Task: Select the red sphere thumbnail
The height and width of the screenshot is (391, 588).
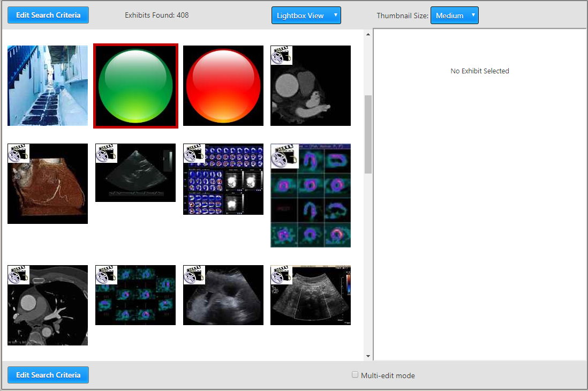Action: point(223,86)
